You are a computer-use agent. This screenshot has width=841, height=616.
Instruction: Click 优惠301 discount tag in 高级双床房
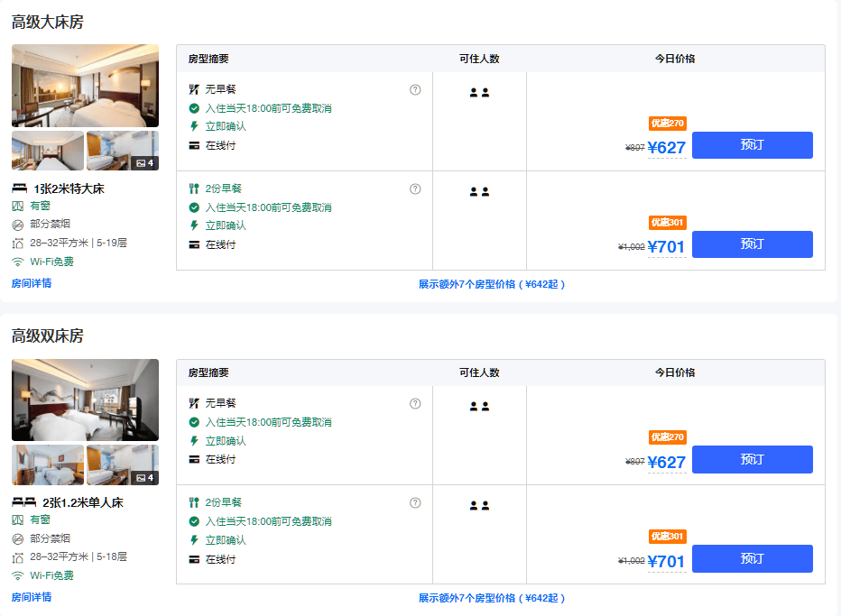[668, 537]
